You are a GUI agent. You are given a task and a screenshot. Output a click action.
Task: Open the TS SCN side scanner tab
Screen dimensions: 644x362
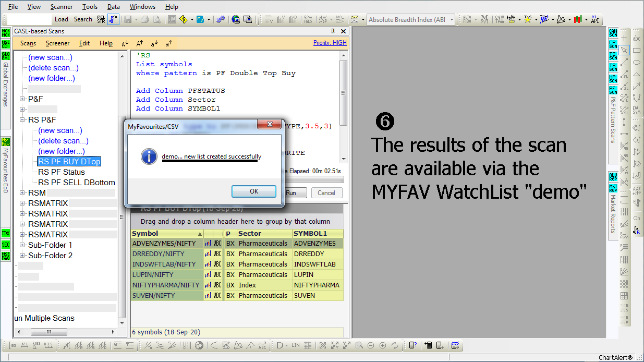click(x=613, y=67)
